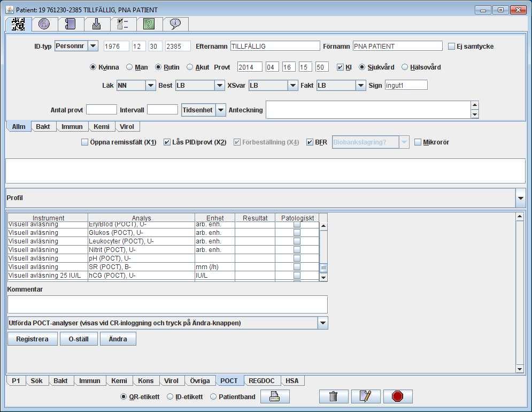The image size is (532, 412).
Task: Open the REGDOC bottom tab
Action: [x=261, y=381]
